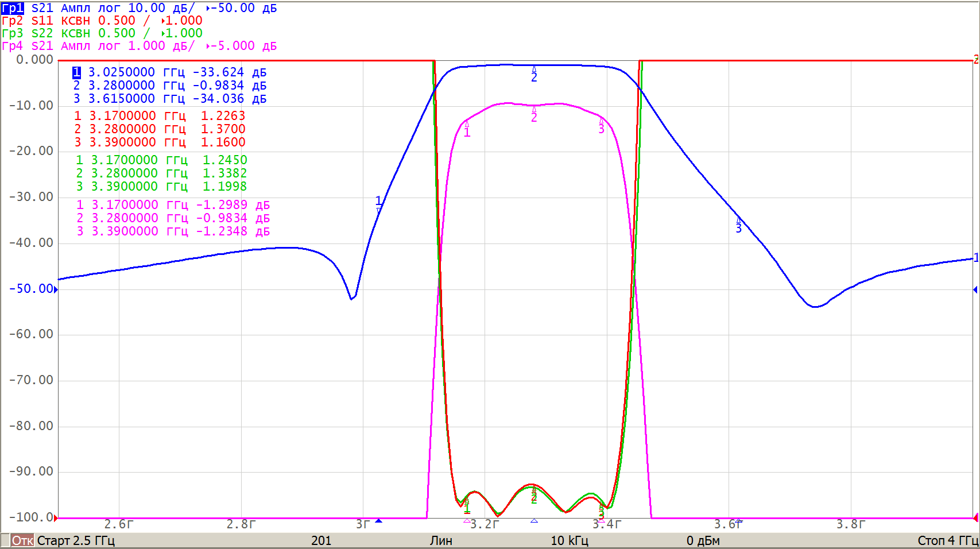This screenshot has width=980, height=549.
Task: Click blue marker 3 on the S21 trace
Action: [738, 226]
